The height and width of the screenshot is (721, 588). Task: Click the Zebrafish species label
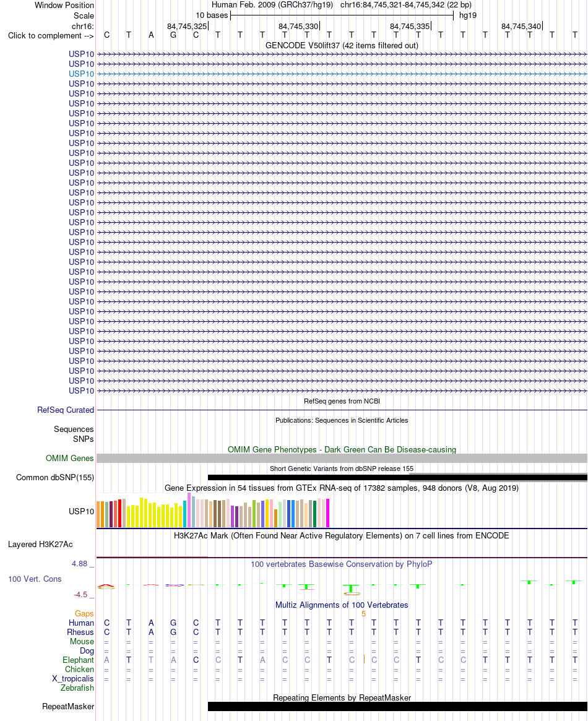(77, 688)
